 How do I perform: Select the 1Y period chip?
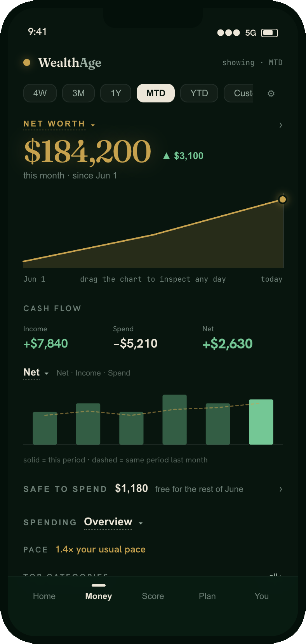pyautogui.click(x=116, y=93)
